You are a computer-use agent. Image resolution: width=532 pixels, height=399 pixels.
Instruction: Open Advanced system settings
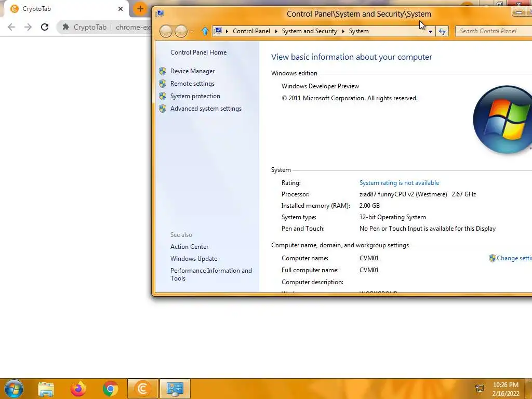[206, 109]
